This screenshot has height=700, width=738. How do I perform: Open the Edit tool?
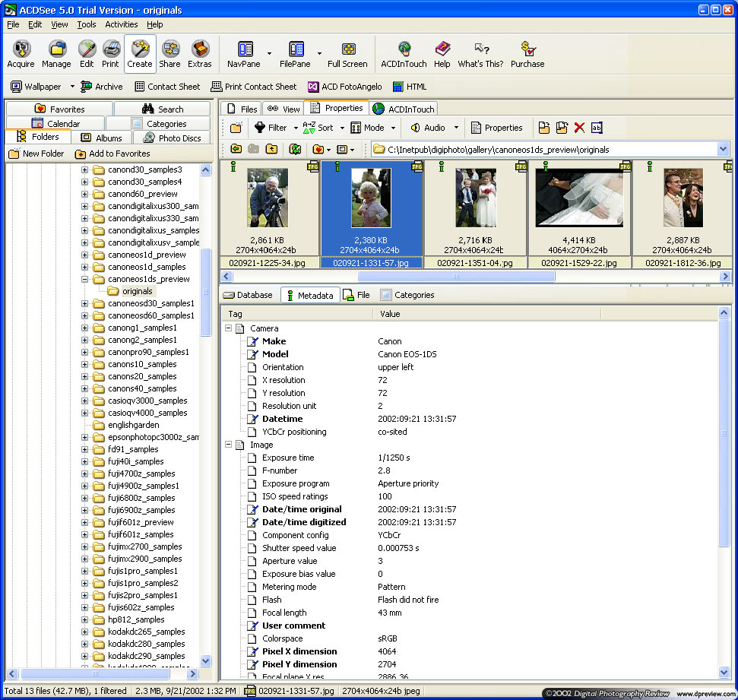pyautogui.click(x=86, y=53)
